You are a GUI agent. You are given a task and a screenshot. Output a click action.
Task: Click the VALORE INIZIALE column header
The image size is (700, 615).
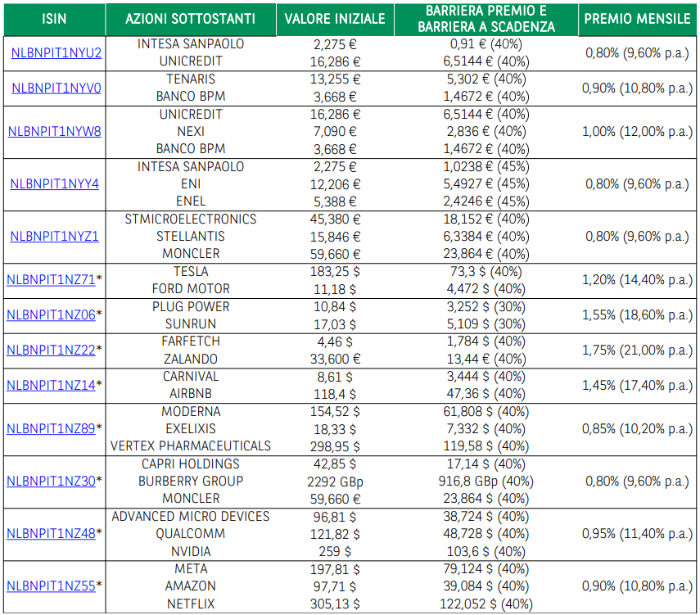(x=335, y=19)
